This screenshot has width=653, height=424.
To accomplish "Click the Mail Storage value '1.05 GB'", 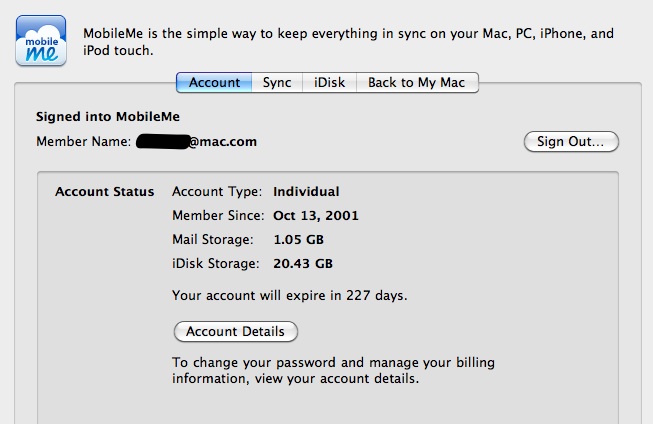I will point(299,239).
